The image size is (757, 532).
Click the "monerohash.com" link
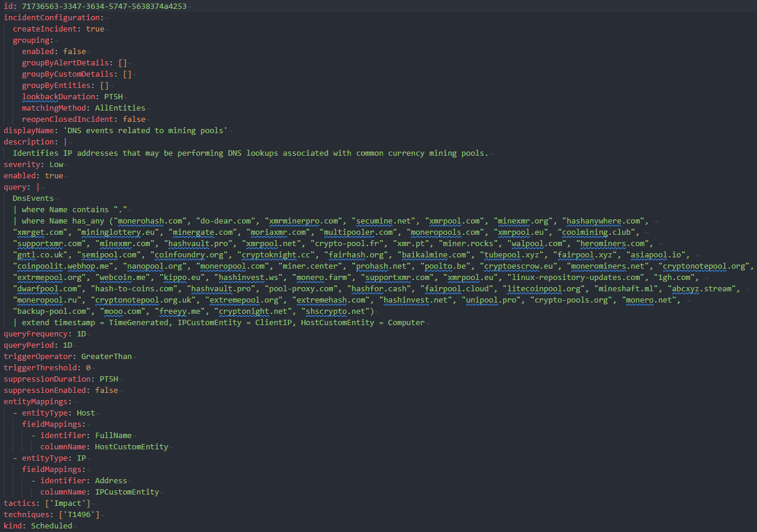150,221
